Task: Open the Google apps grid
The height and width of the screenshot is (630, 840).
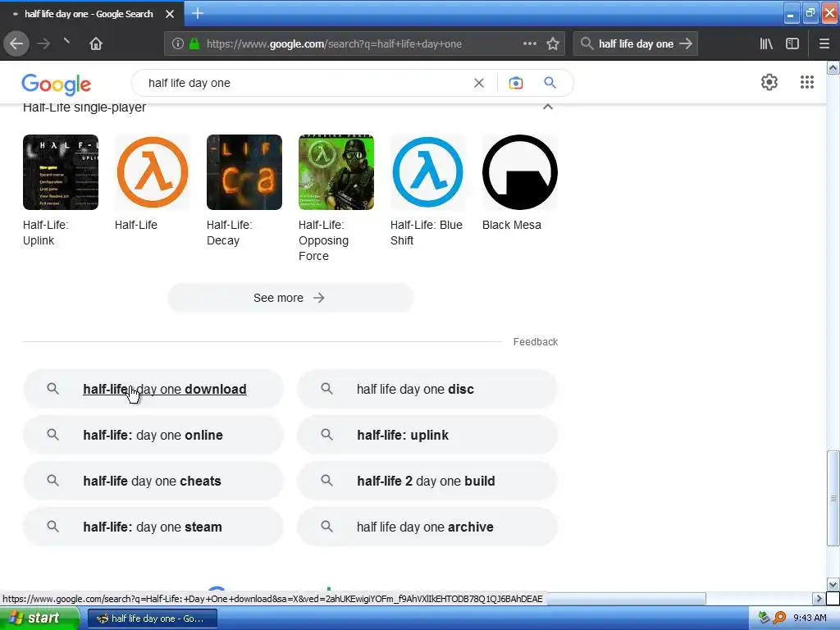Action: (807, 82)
